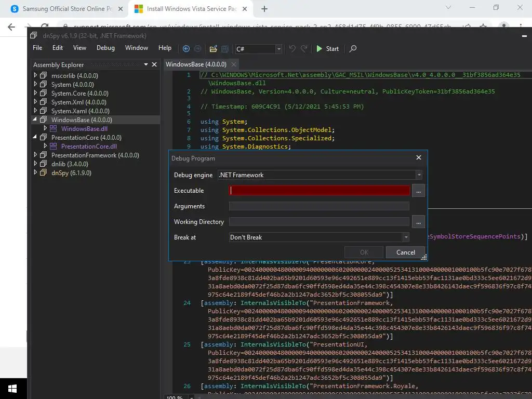The image size is (532, 399).
Task: Select dnSpy (6.1.9.0) assembly
Action: (71, 172)
